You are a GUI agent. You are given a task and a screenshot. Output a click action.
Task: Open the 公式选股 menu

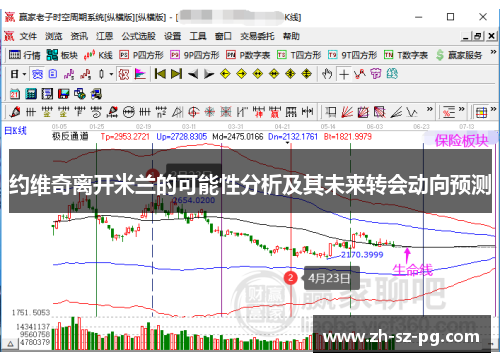tap(138, 36)
